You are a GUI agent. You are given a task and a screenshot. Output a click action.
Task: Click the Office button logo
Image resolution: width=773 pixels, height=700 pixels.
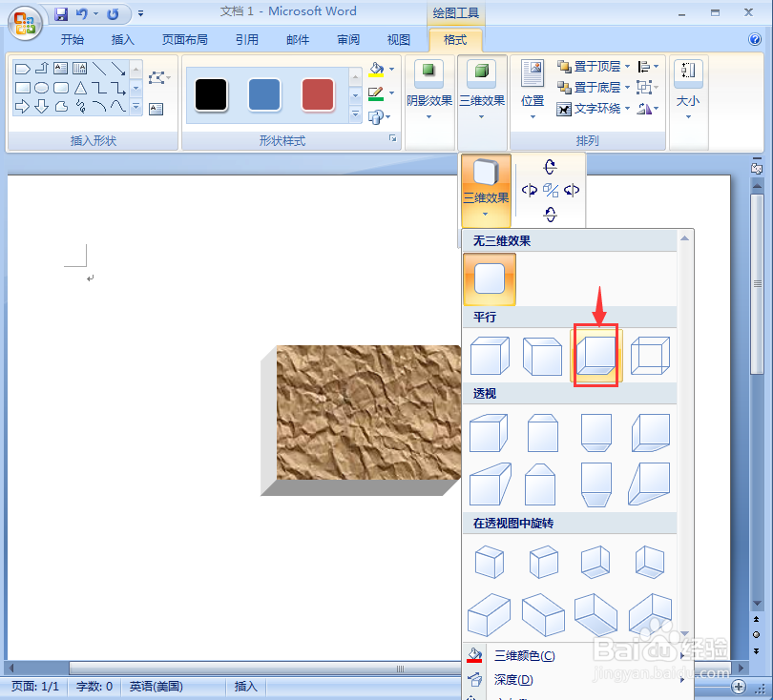coord(24,23)
